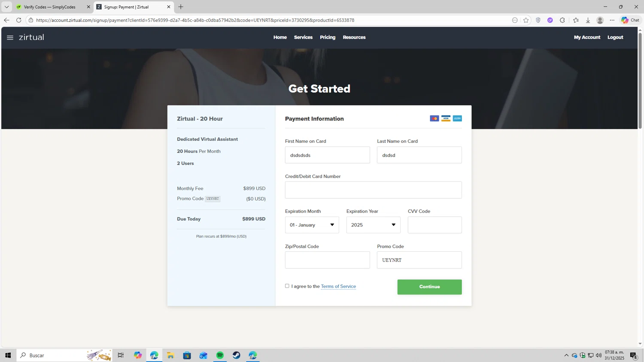Open Resources navigation item
644x362 pixels.
[x=354, y=37]
